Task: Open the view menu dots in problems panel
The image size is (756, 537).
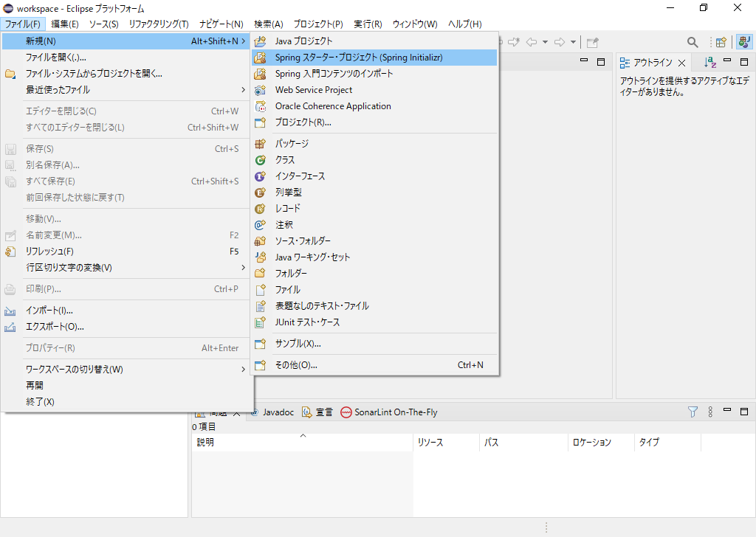Action: pos(710,412)
